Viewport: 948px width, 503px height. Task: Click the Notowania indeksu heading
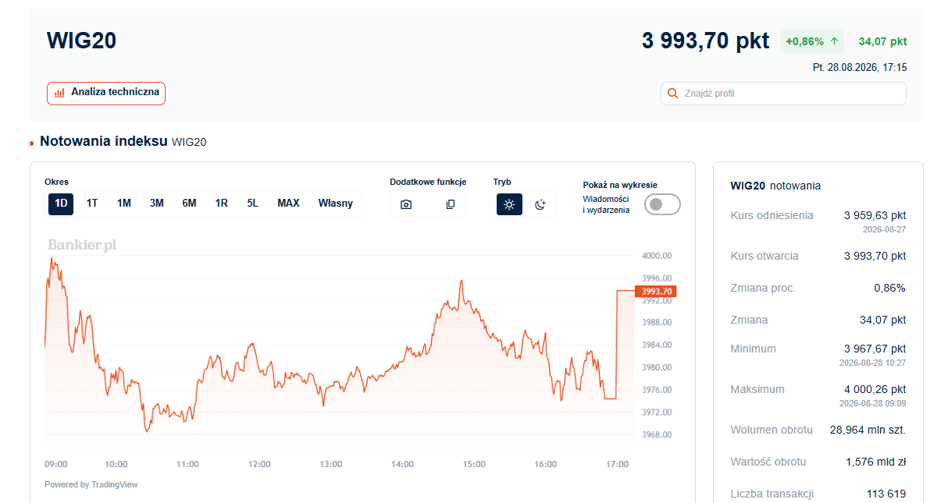click(103, 141)
